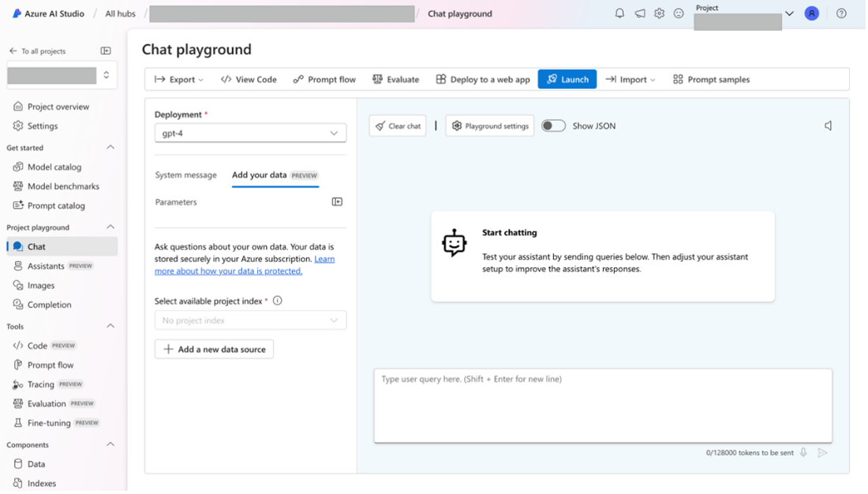Click the microphone voice input icon

tap(804, 452)
